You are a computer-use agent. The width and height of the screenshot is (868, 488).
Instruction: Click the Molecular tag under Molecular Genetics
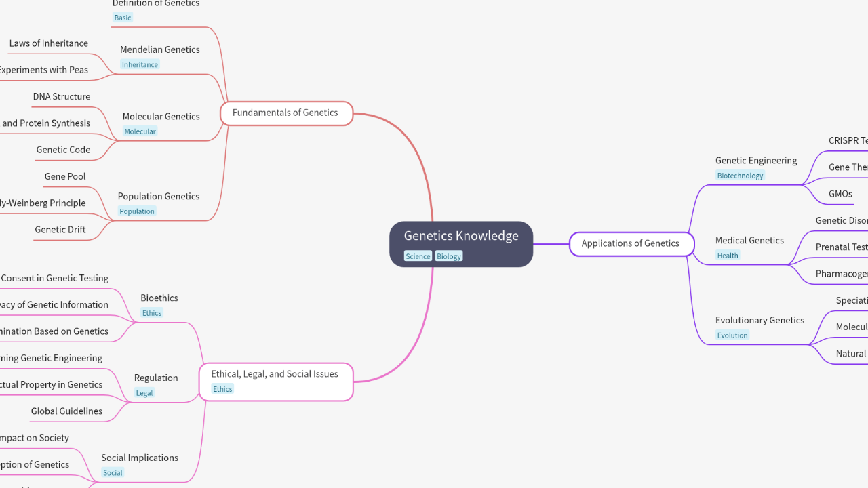coord(140,131)
